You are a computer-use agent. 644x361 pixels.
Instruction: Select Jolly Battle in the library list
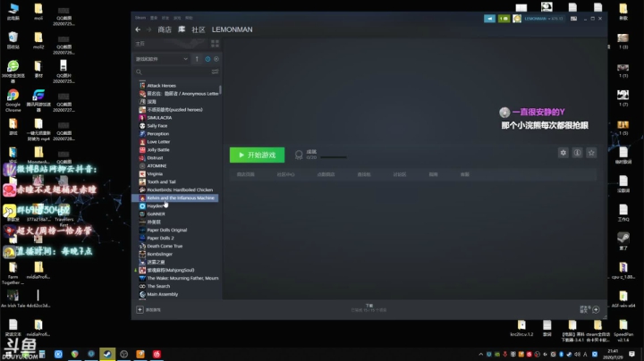coord(158,150)
